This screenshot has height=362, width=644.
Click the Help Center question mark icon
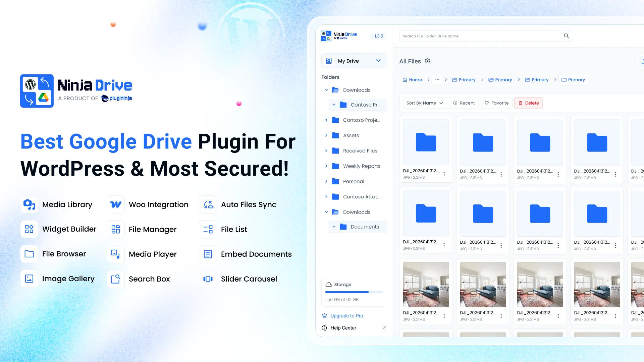click(x=324, y=328)
